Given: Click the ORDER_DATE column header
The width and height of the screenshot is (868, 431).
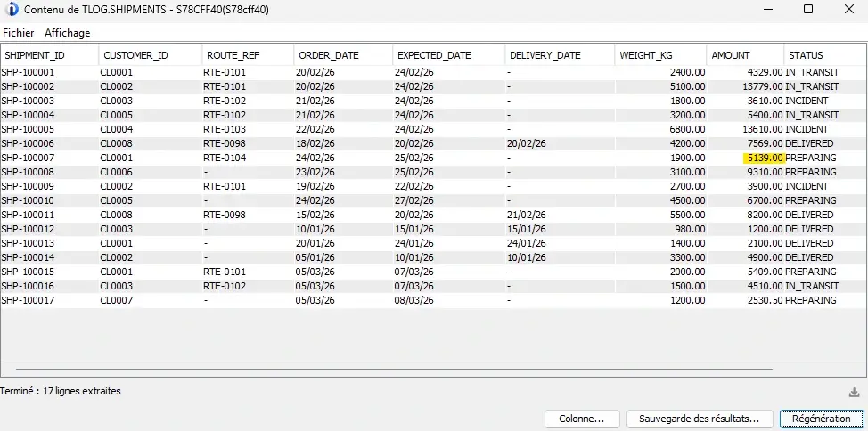Looking at the screenshot, I should (344, 55).
